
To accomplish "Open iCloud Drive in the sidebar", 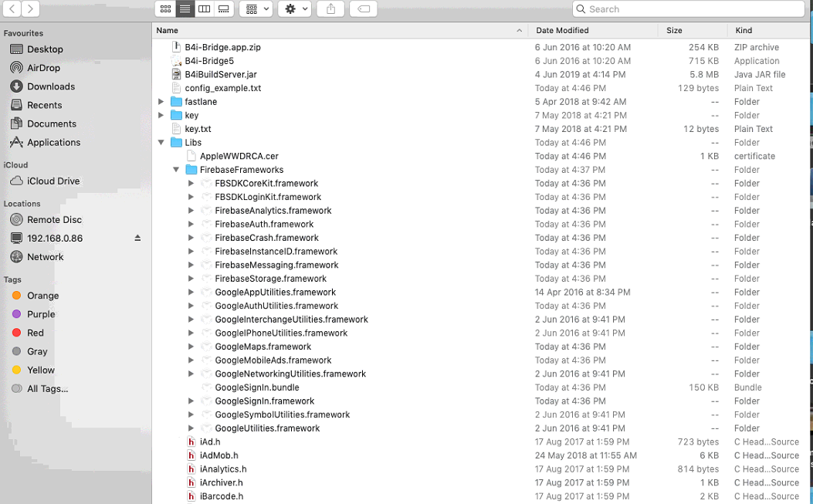I will coord(53,181).
